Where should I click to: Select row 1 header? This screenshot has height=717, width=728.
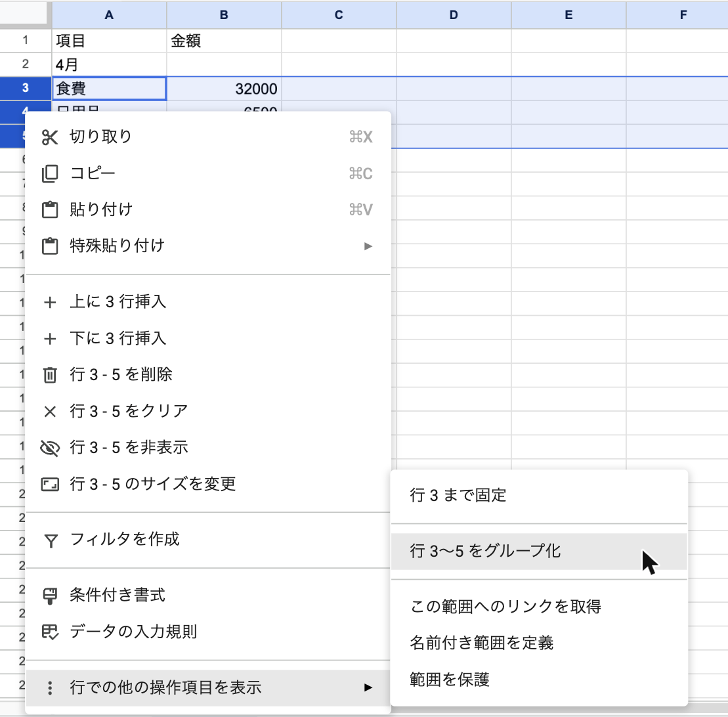[x=26, y=41]
